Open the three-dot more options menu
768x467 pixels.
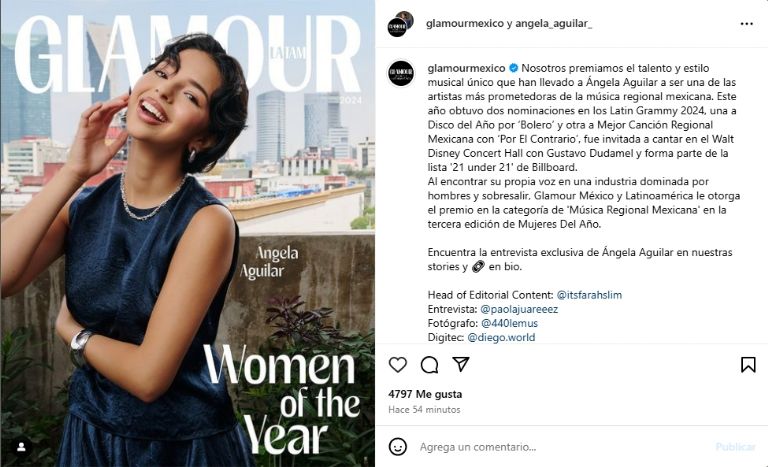pos(746,24)
